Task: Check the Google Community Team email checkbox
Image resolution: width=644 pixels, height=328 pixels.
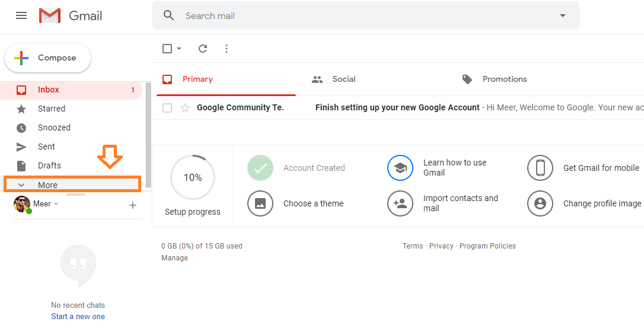Action: (x=167, y=108)
